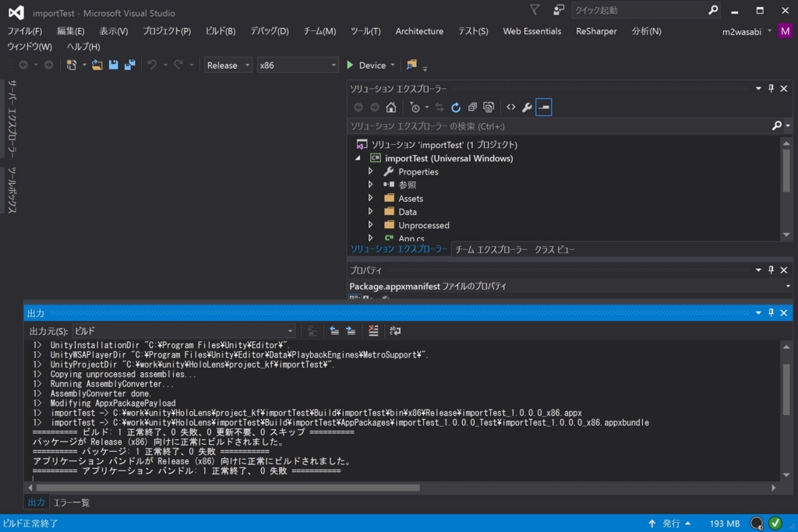Screen dimensions: 798x532
Task: Click the Quick Launch search magnifier
Action: (713, 9)
